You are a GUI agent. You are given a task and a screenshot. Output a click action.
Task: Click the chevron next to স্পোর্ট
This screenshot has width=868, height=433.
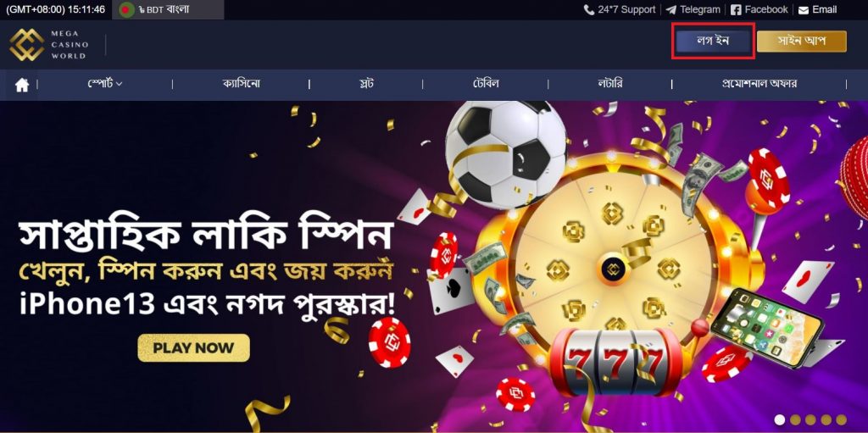click(x=120, y=84)
